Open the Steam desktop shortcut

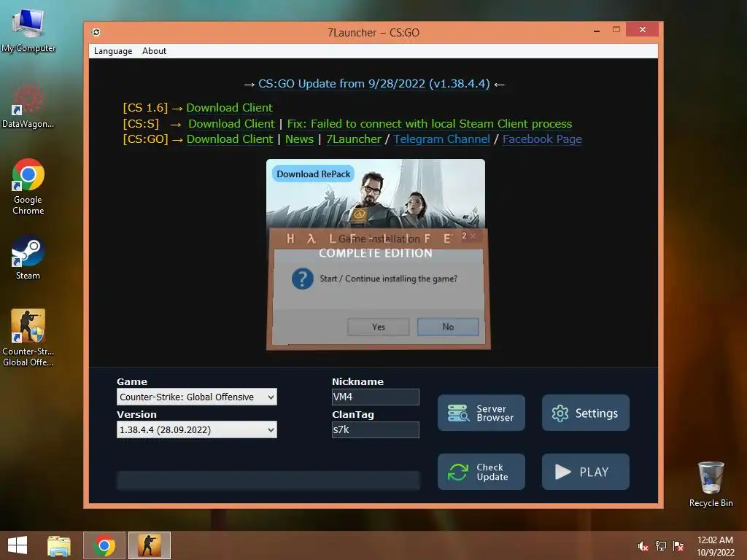28,258
